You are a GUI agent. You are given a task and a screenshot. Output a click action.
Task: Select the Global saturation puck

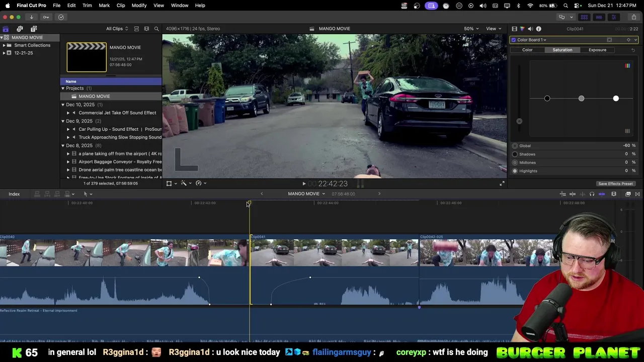coord(519,121)
